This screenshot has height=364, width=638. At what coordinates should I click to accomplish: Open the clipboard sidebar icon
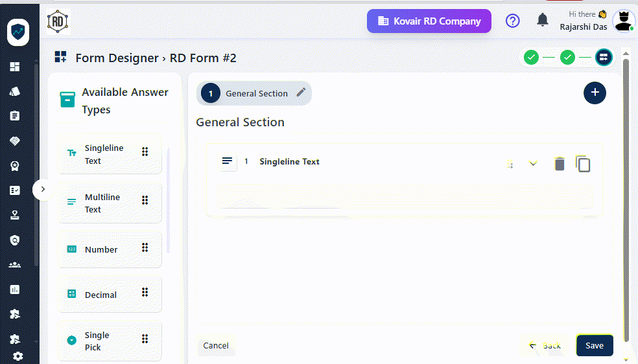click(15, 116)
